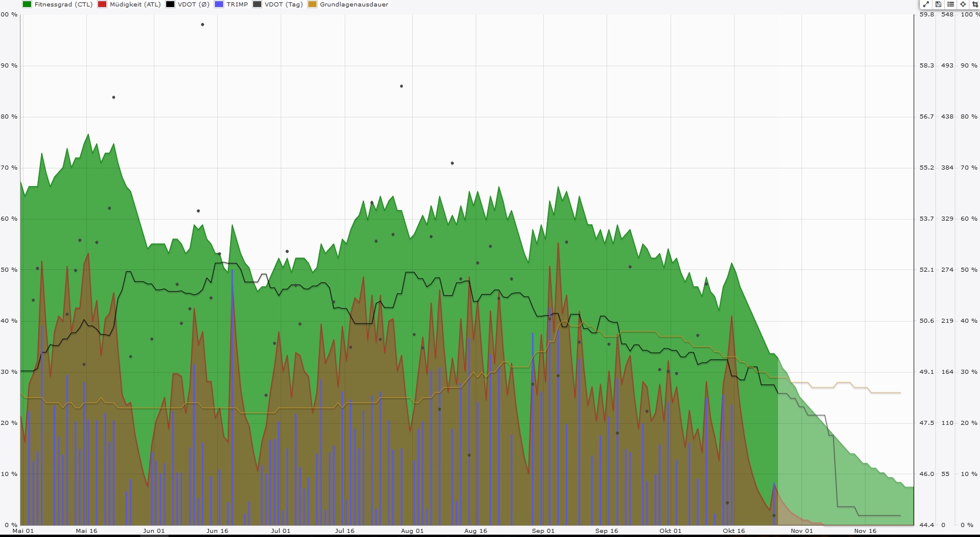Click the black VDOT (Ø) legend swatch
The width and height of the screenshot is (980, 537).
[170, 5]
